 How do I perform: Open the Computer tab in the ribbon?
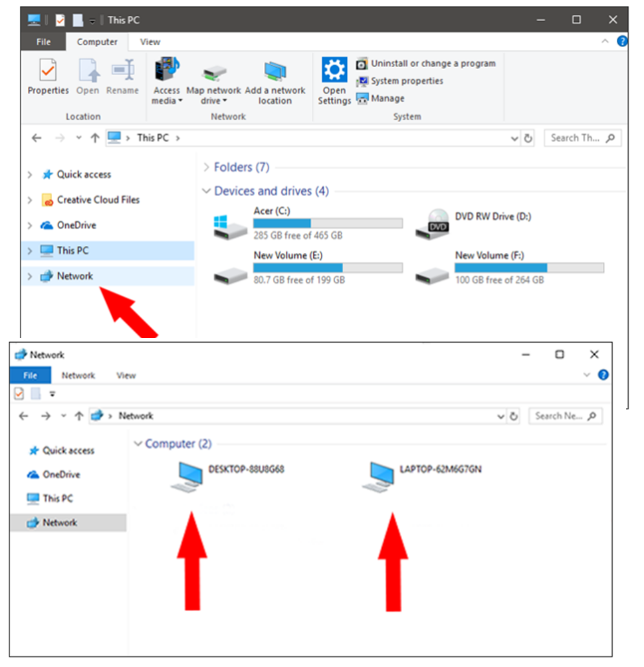pos(97,42)
